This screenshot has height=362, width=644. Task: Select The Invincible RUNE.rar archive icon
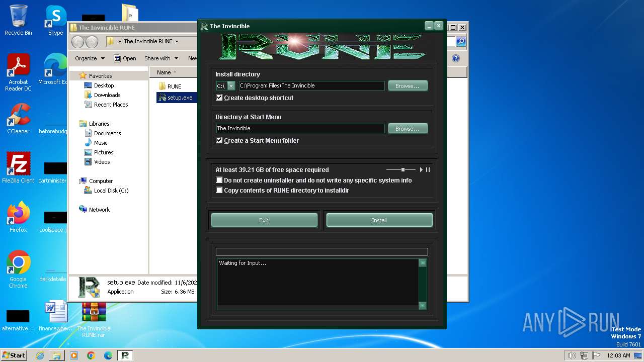[x=94, y=320]
